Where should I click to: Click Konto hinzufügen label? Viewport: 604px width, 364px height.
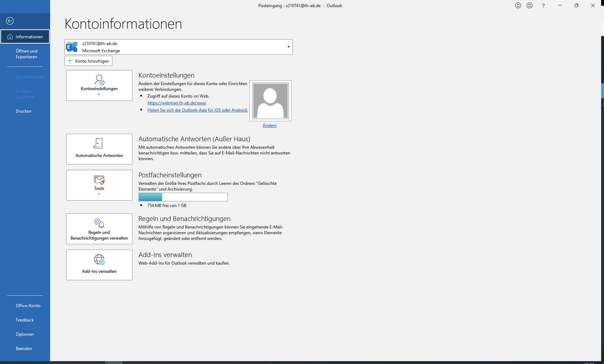click(x=92, y=61)
